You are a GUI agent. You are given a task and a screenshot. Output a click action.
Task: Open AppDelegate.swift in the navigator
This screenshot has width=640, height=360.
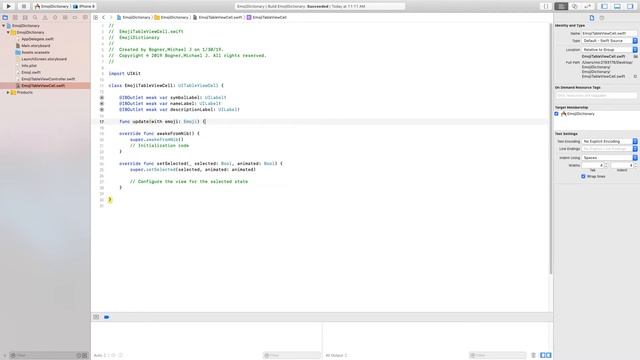pos(37,39)
